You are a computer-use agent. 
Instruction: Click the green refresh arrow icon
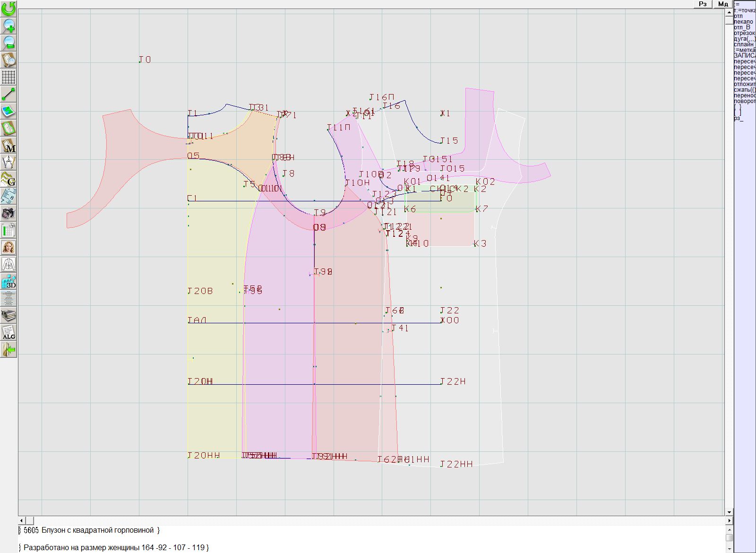(x=9, y=9)
